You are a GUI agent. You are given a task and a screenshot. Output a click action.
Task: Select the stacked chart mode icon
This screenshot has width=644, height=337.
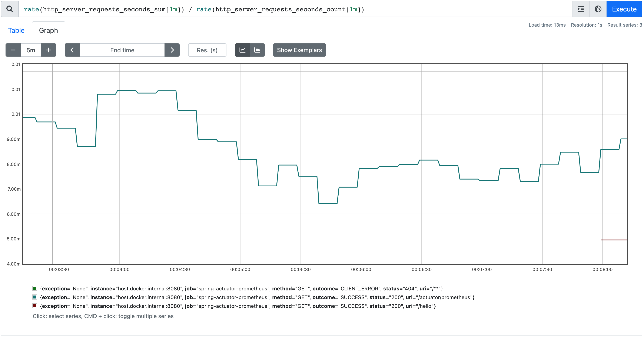257,50
